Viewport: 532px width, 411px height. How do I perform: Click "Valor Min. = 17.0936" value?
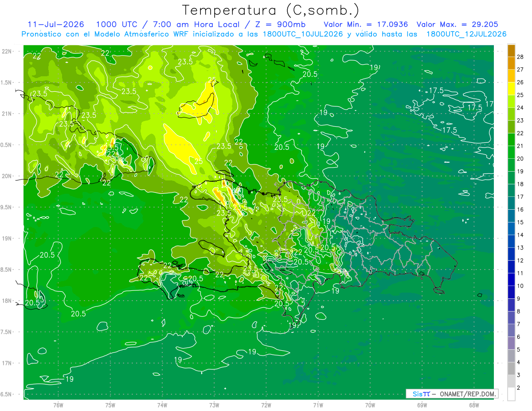click(x=366, y=24)
